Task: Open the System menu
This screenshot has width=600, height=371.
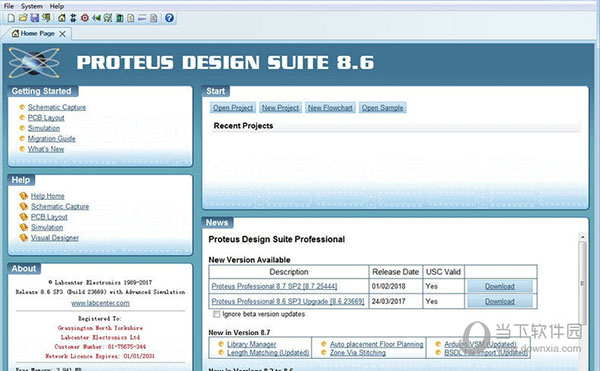Action: point(32,6)
